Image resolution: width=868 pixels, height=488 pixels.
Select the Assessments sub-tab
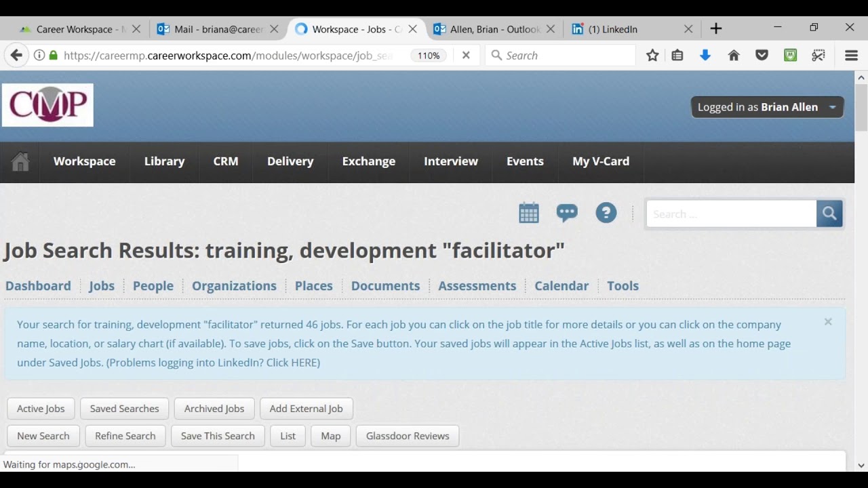pos(477,286)
